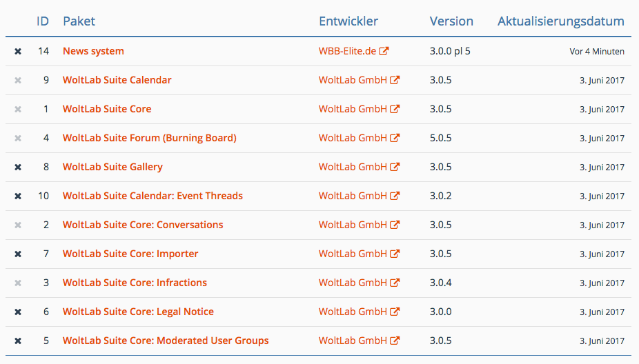Click the greyed X icon beside Core: Infractions
The image size is (639, 364).
pos(18,283)
